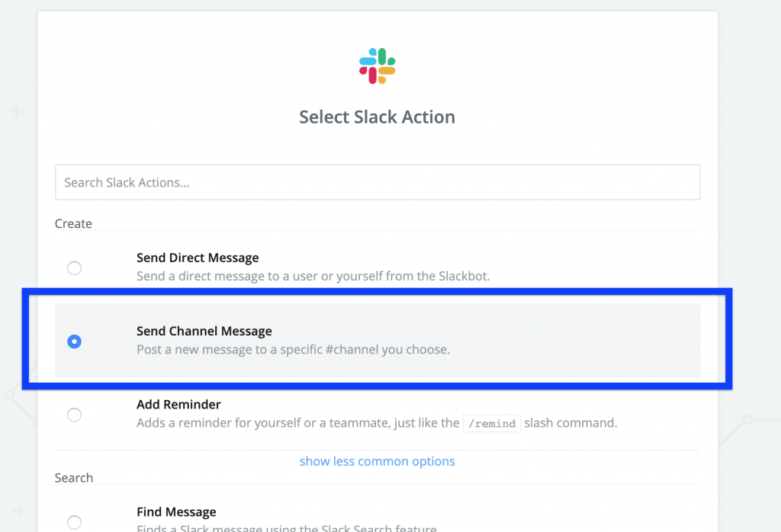The width and height of the screenshot is (781, 532).
Task: Select the Add Reminder radio button
Action: coord(74,415)
